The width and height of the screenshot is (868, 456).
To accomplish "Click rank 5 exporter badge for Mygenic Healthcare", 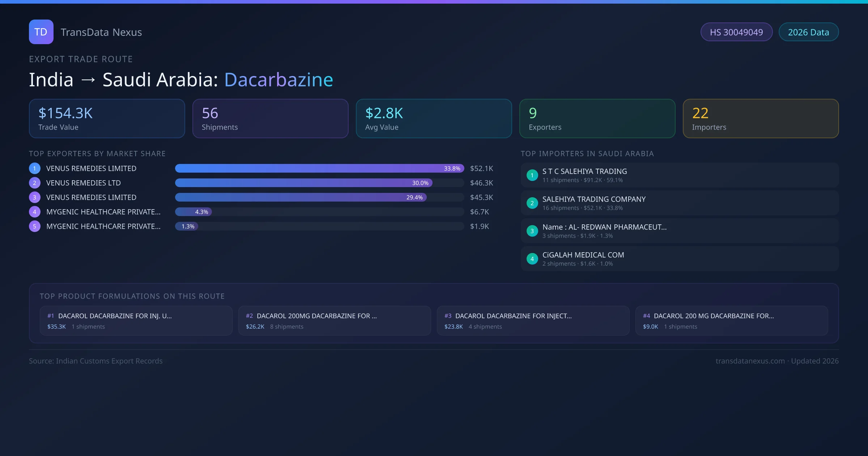I will point(35,226).
